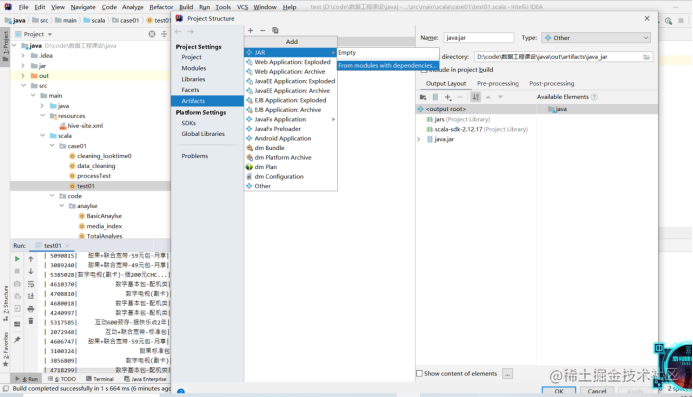The height and width of the screenshot is (397, 693).
Task: Select java module in Available Elements
Action: [557, 109]
